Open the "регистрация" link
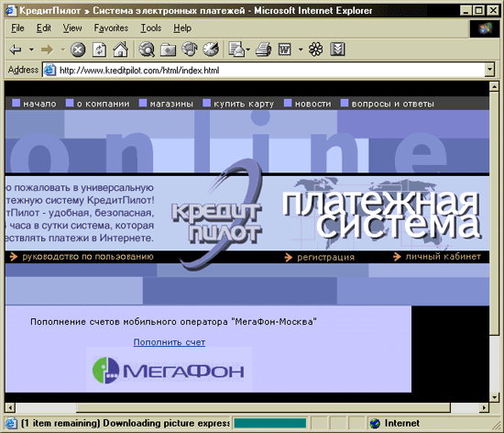The height and width of the screenshot is (433, 504). [325, 258]
